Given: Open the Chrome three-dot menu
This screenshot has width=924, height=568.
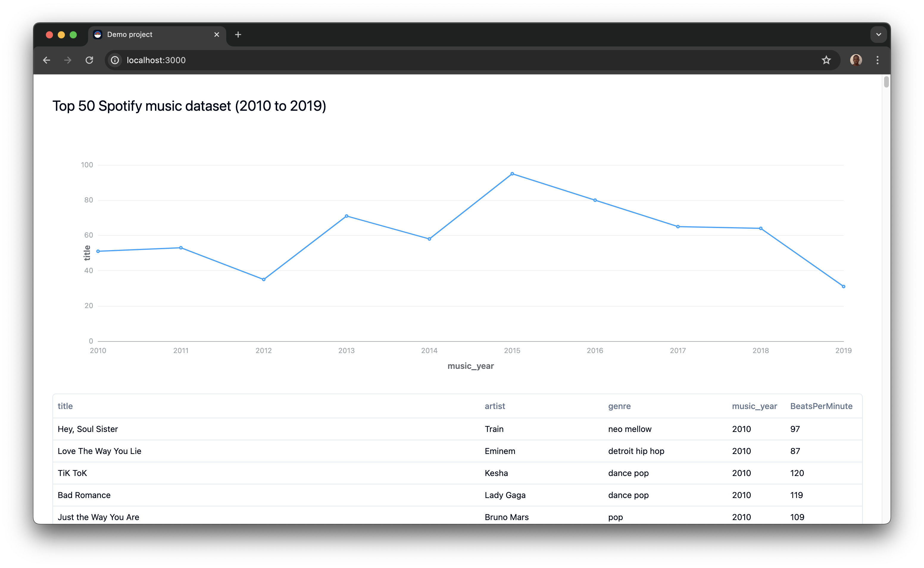Looking at the screenshot, I should coord(878,60).
